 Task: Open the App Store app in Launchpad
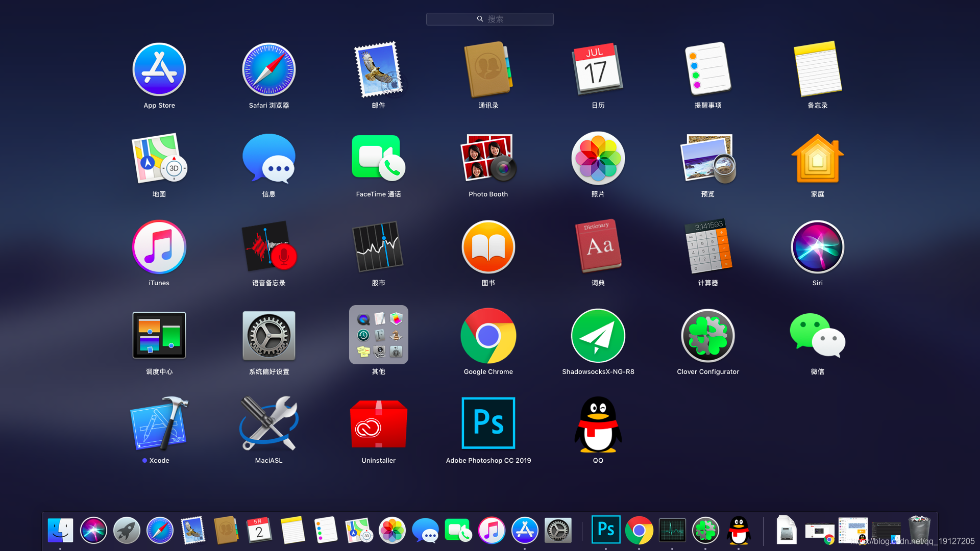(x=159, y=70)
